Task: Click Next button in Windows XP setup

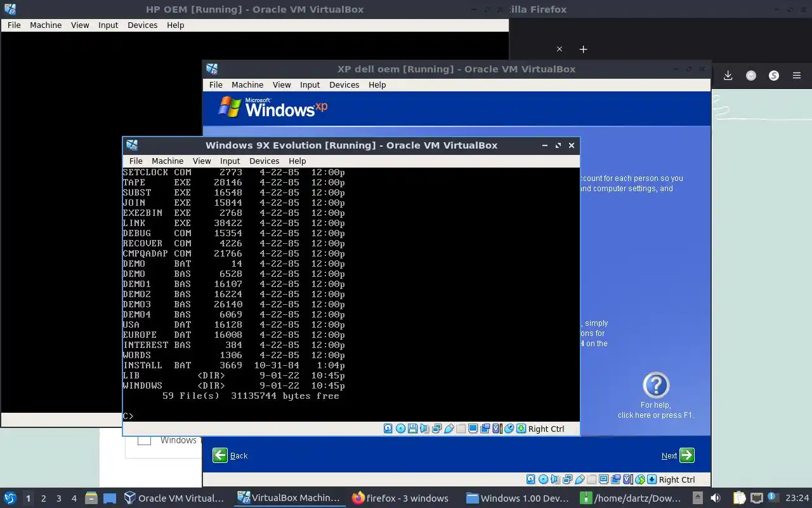Action: [678, 455]
